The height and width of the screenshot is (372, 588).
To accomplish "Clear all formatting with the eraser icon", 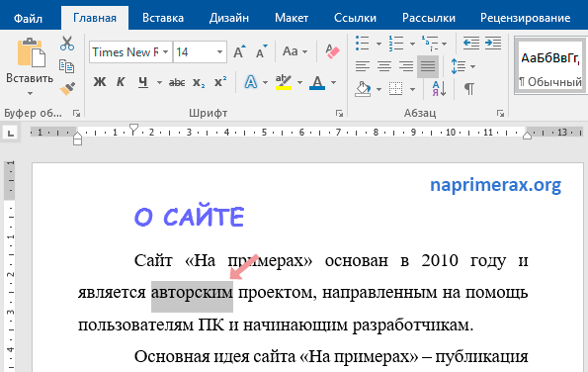I will 332,51.
